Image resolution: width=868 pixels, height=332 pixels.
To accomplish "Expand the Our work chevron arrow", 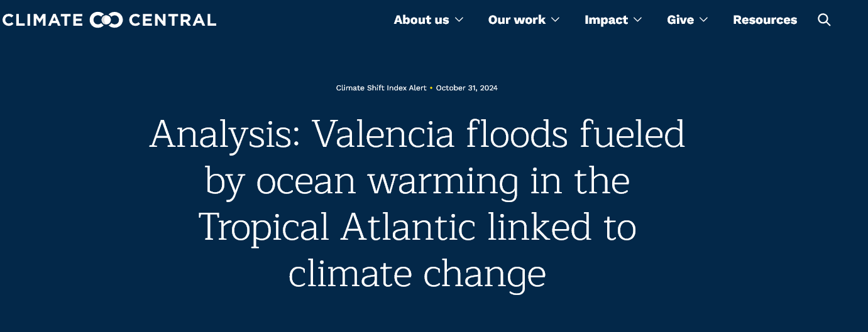I will [x=555, y=20].
